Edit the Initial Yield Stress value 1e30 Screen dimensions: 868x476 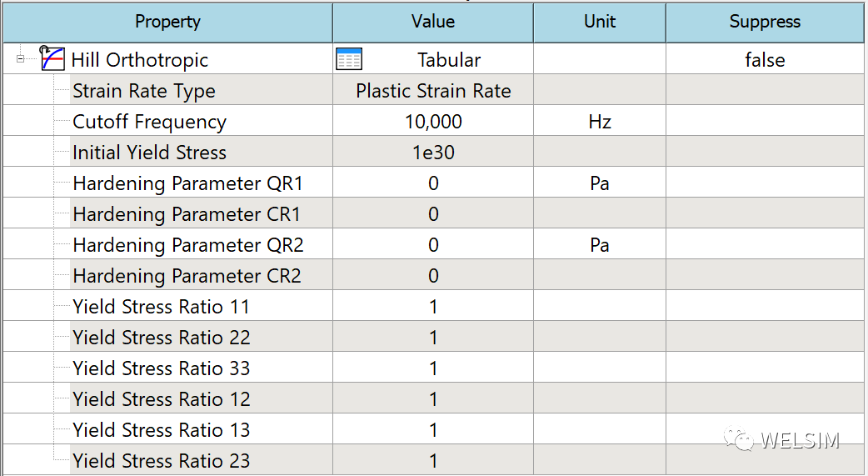pyautogui.click(x=433, y=153)
